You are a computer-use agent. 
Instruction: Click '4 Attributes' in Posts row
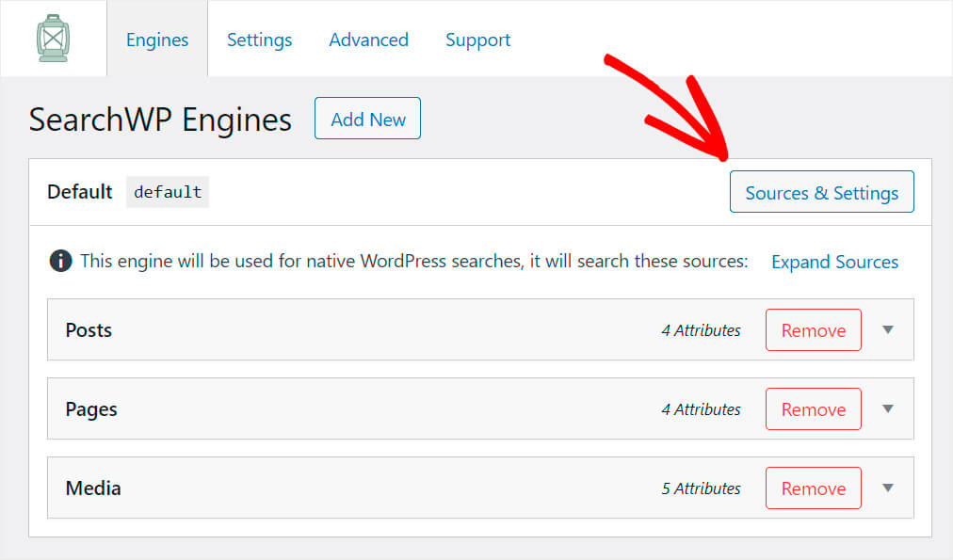pos(701,330)
